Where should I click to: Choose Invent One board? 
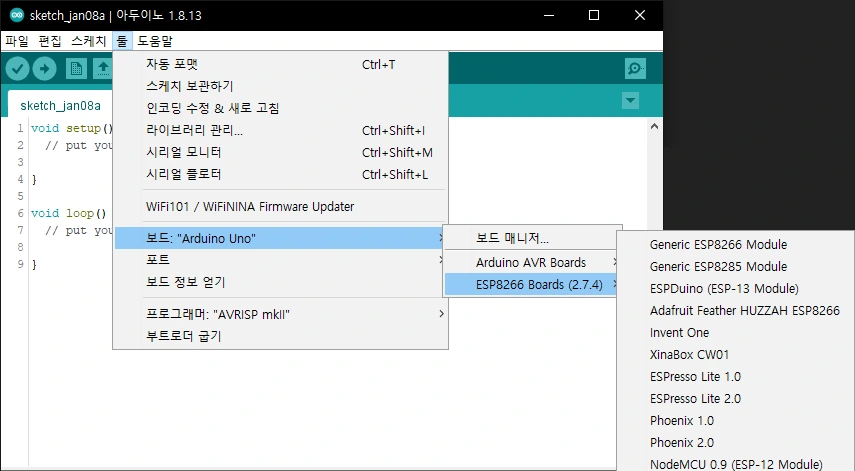tap(736, 333)
